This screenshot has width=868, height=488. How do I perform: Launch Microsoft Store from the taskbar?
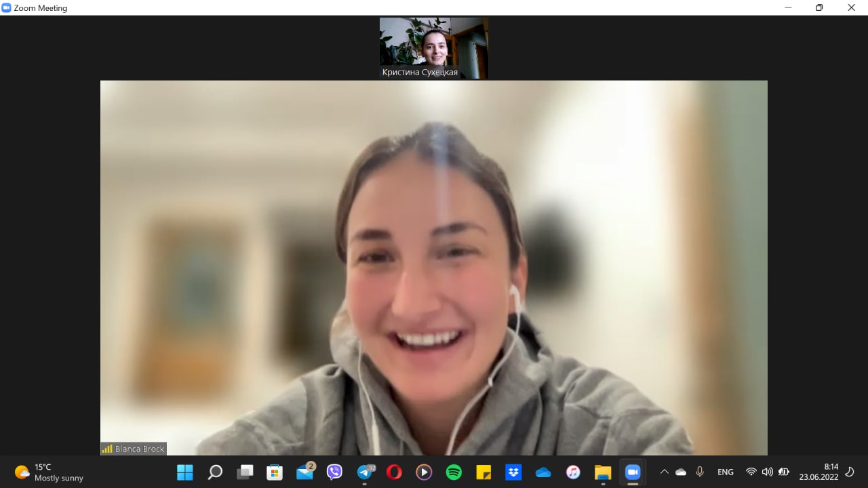coord(275,472)
